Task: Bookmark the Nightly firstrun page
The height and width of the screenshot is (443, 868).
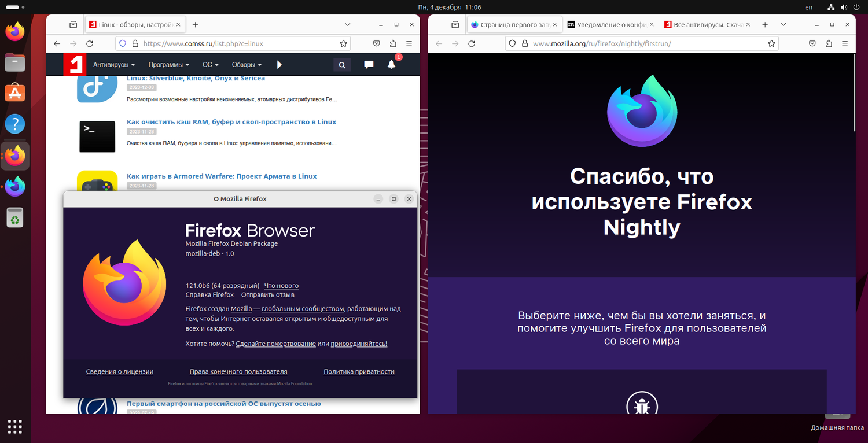Action: 771,43
